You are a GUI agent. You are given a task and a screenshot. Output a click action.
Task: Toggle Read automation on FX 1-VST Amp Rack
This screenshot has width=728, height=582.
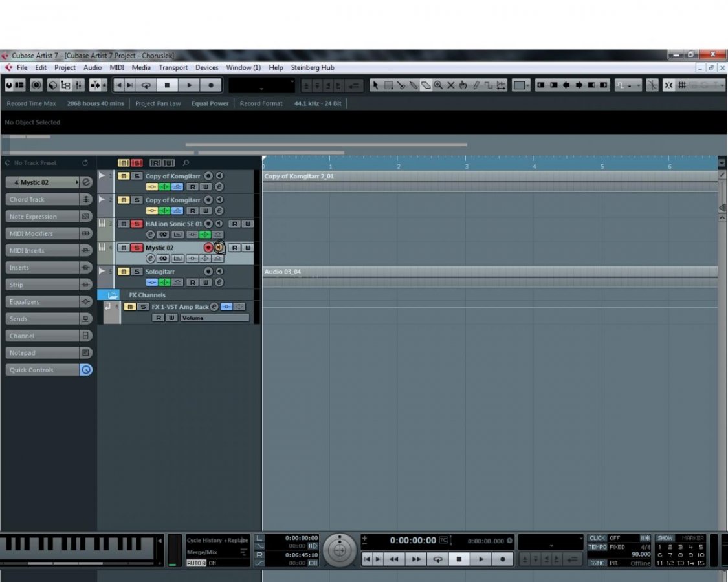tap(159, 318)
